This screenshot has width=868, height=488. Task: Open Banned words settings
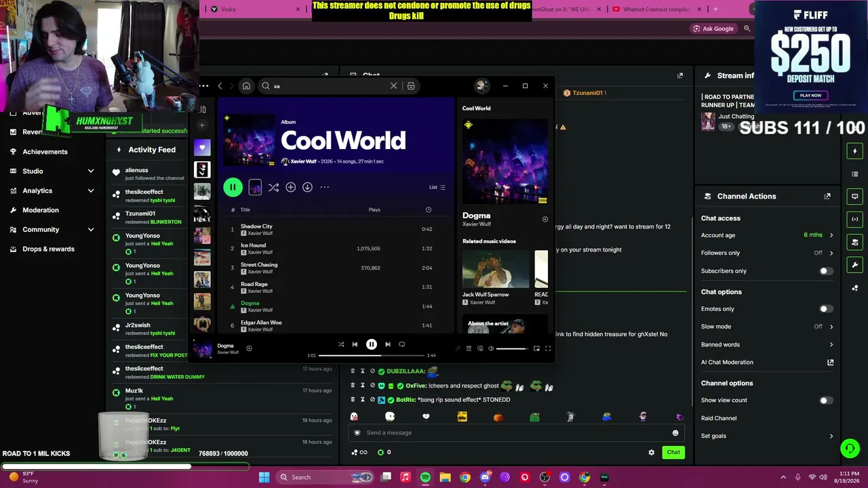tap(768, 344)
